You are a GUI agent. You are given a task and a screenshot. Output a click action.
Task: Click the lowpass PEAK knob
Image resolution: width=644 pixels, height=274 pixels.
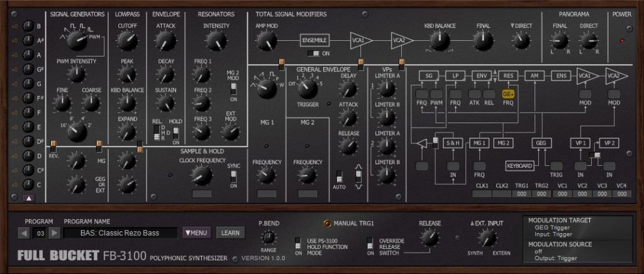click(x=127, y=75)
